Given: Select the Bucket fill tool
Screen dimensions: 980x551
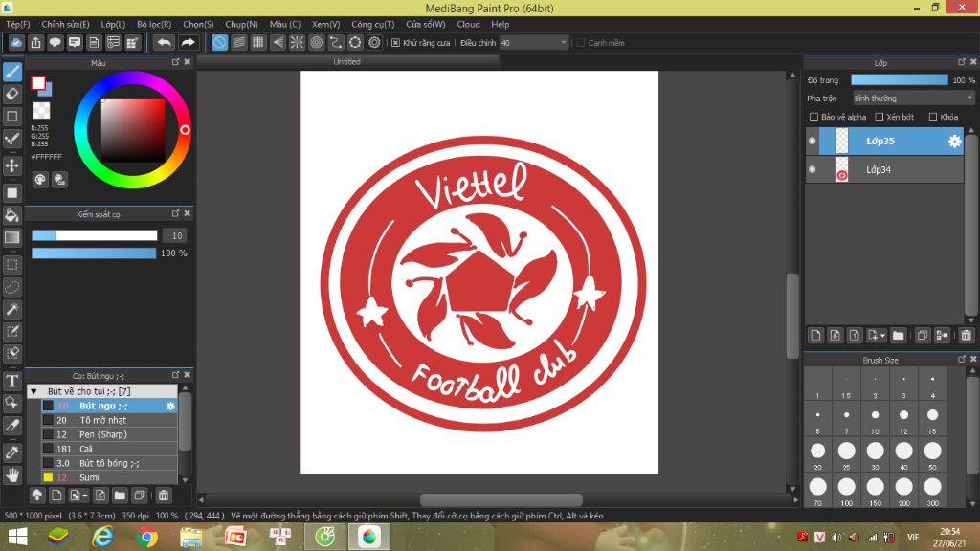Looking at the screenshot, I should click(x=12, y=215).
